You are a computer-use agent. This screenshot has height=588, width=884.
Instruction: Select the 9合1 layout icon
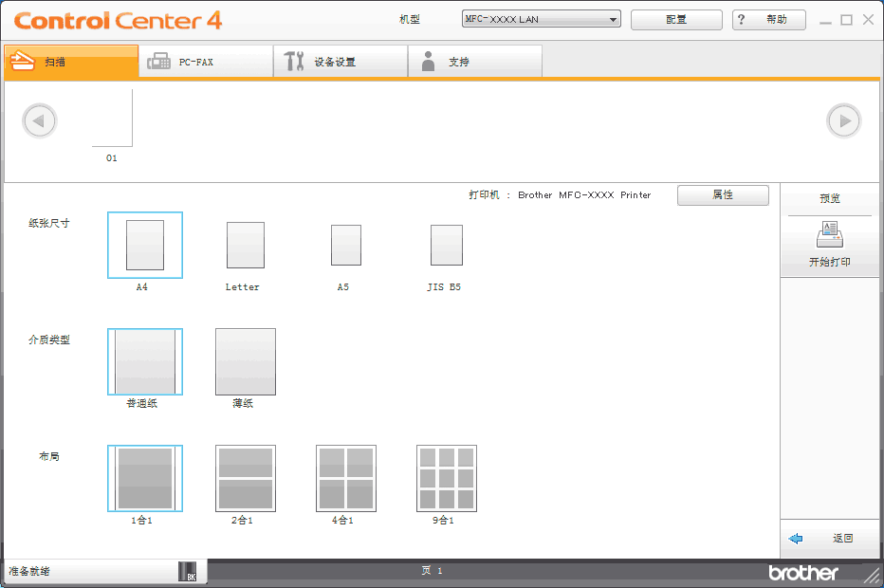[447, 478]
